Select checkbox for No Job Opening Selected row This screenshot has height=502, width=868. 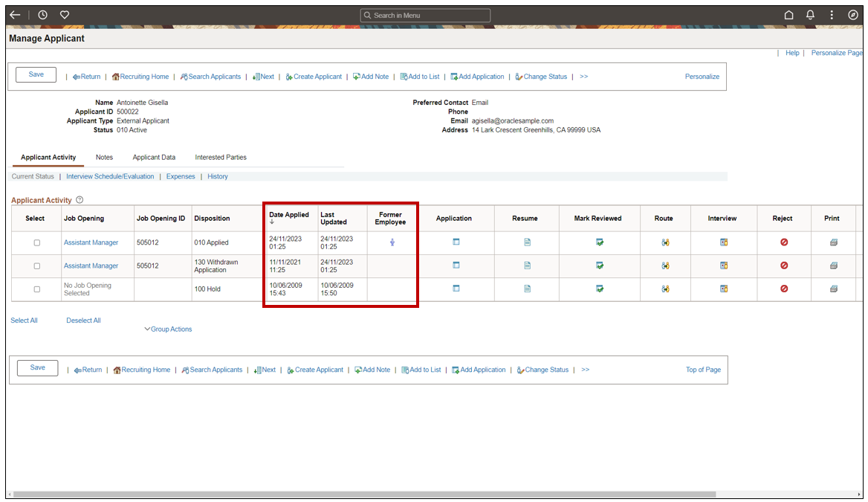(x=37, y=289)
